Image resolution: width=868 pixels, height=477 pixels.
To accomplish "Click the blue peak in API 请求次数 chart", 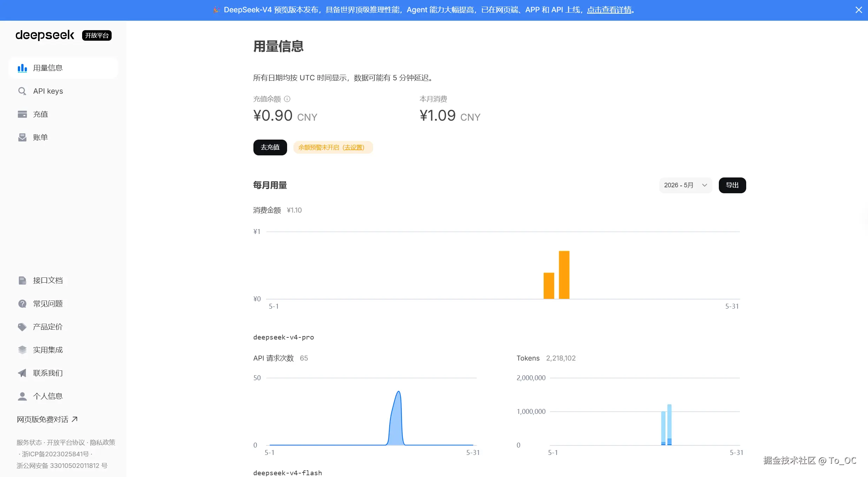I will click(x=397, y=421).
